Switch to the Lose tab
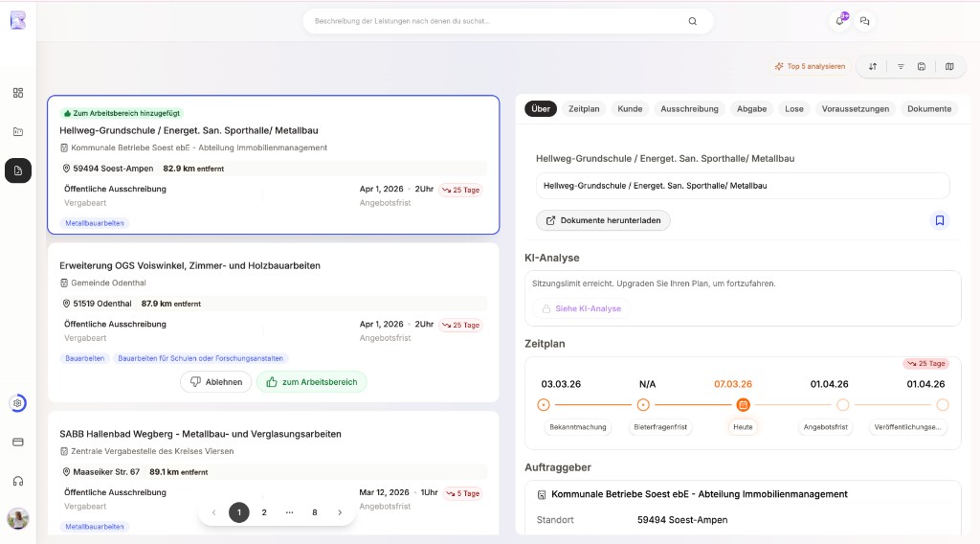 coord(794,109)
